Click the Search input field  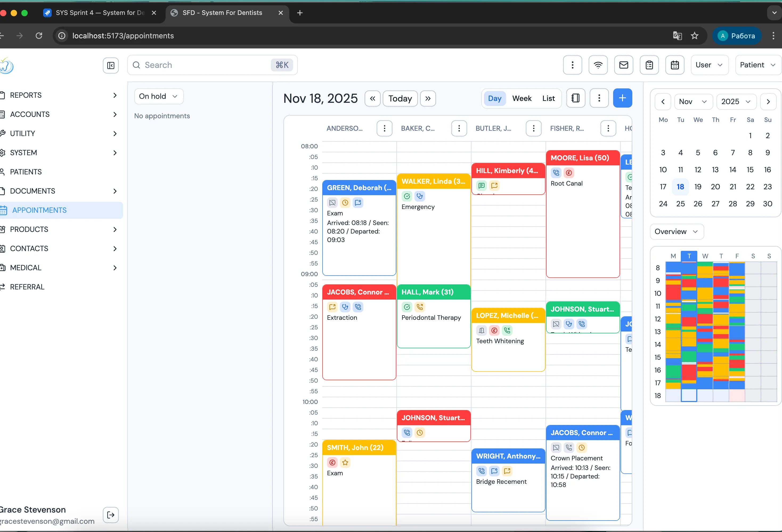pyautogui.click(x=205, y=65)
